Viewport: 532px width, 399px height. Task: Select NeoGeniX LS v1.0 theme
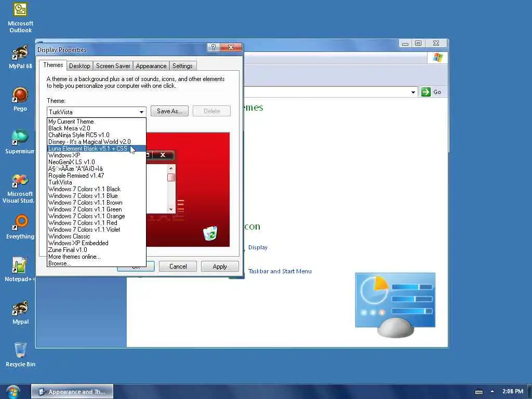(96, 162)
